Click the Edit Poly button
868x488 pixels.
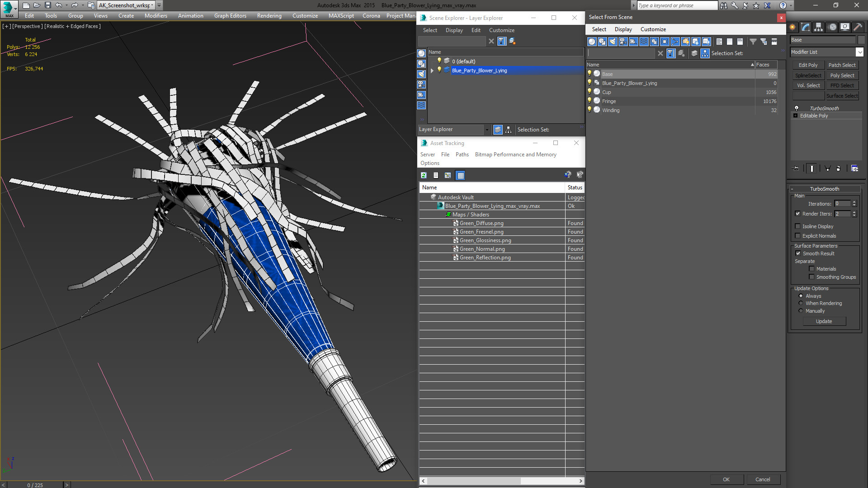pos(808,65)
